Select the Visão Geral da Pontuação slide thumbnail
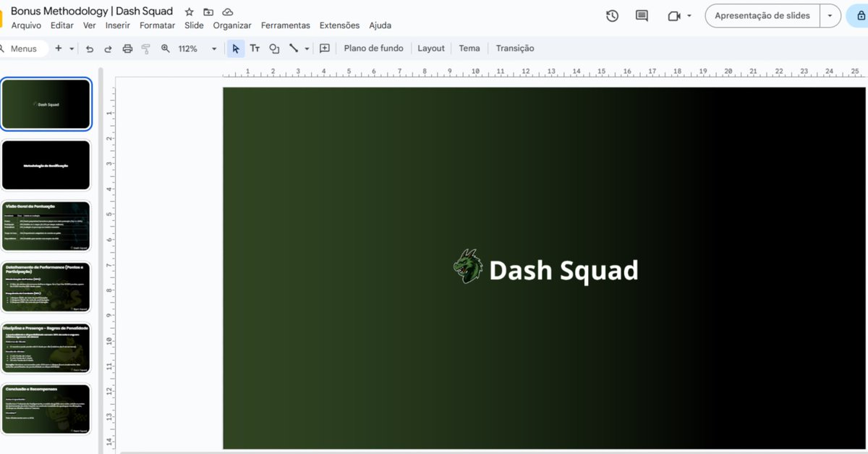868x454 pixels. tap(46, 225)
